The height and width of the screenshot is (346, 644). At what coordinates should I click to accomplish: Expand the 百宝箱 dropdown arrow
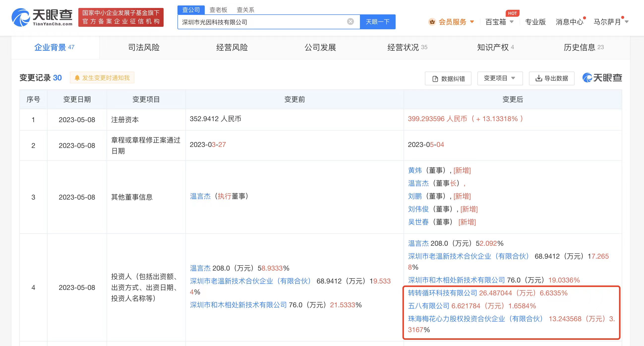pos(511,22)
